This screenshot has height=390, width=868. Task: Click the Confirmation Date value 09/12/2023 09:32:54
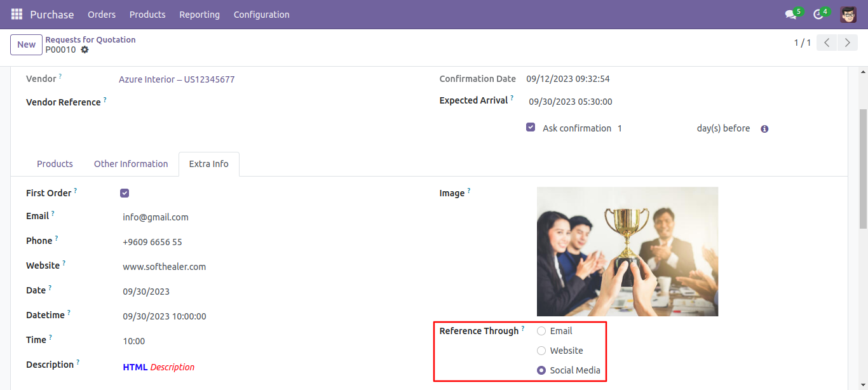click(568, 79)
